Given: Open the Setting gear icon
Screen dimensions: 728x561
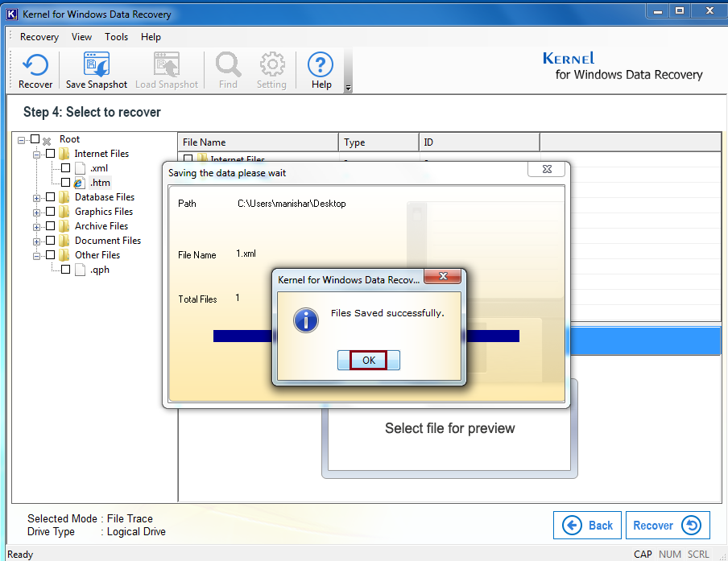Looking at the screenshot, I should pos(271,64).
